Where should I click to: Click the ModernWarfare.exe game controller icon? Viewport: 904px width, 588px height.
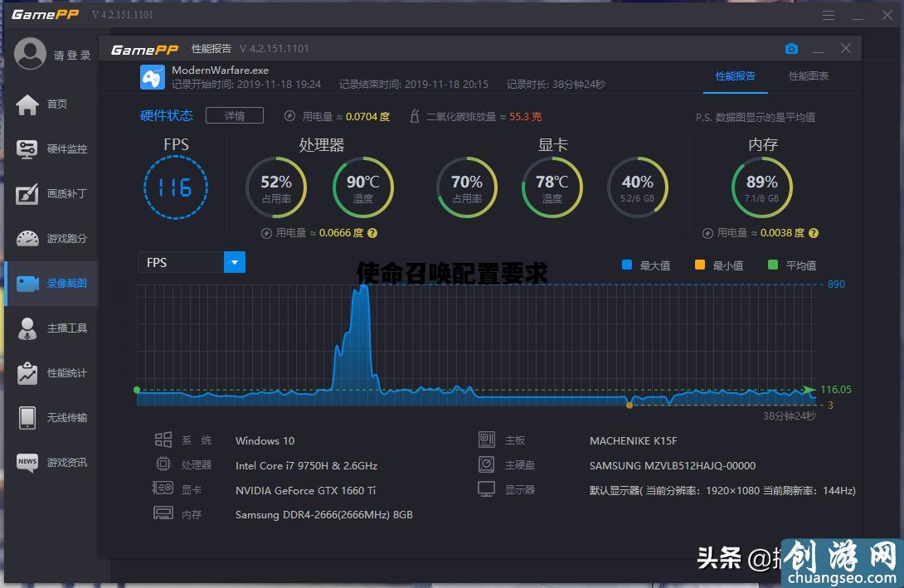coord(153,77)
